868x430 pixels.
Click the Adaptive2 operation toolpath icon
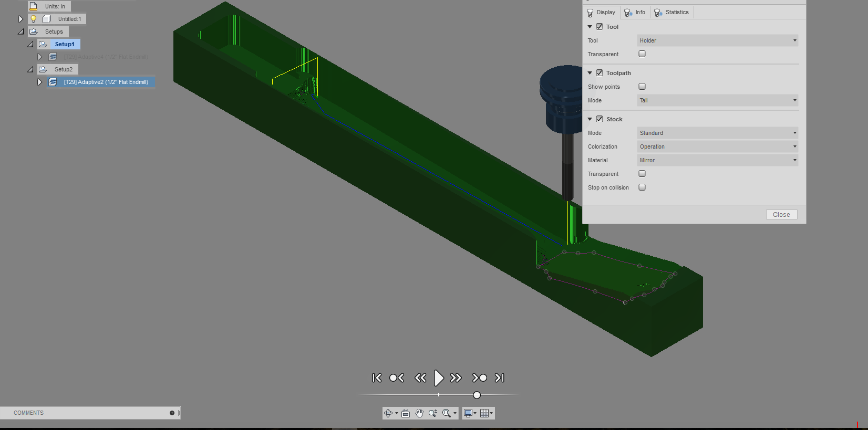[53, 82]
